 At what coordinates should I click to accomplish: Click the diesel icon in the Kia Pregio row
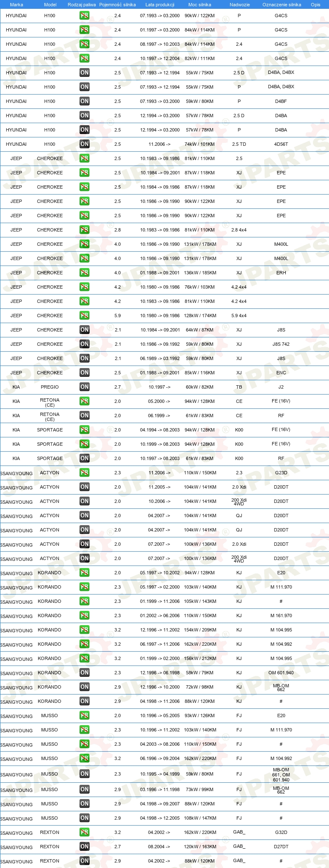click(x=85, y=387)
